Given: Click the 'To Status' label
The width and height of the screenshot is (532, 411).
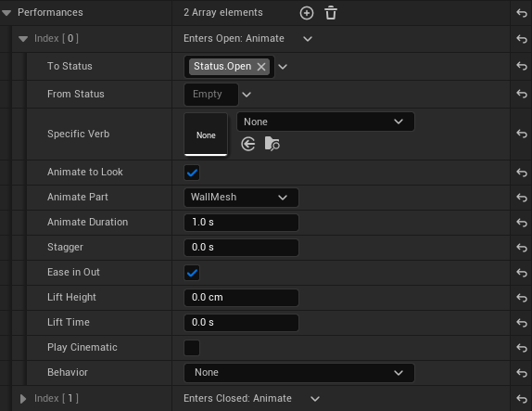Looking at the screenshot, I should [x=70, y=66].
